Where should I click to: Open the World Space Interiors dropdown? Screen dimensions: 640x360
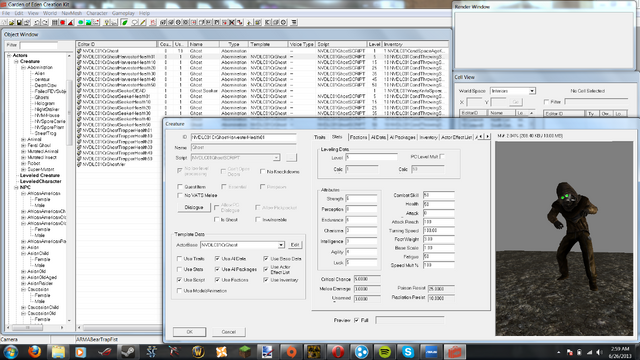[532, 91]
